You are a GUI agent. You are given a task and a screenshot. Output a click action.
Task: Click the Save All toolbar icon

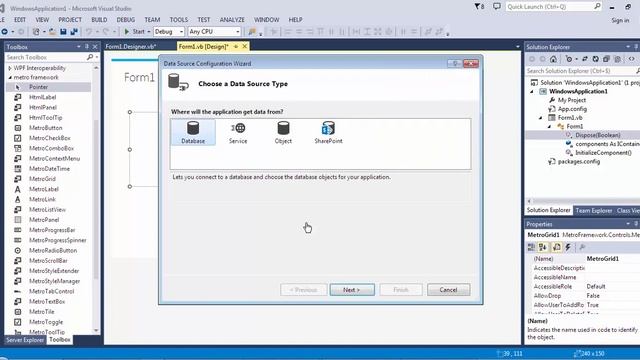click(74, 31)
